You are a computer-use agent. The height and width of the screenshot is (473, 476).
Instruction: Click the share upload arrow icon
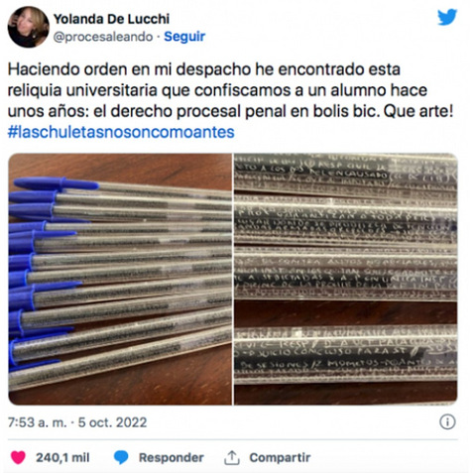tap(232, 457)
